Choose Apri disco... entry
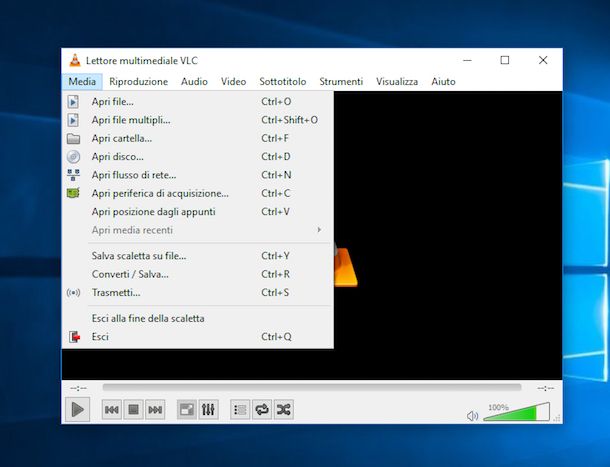Viewport: 610px width, 467px height. (x=198, y=156)
